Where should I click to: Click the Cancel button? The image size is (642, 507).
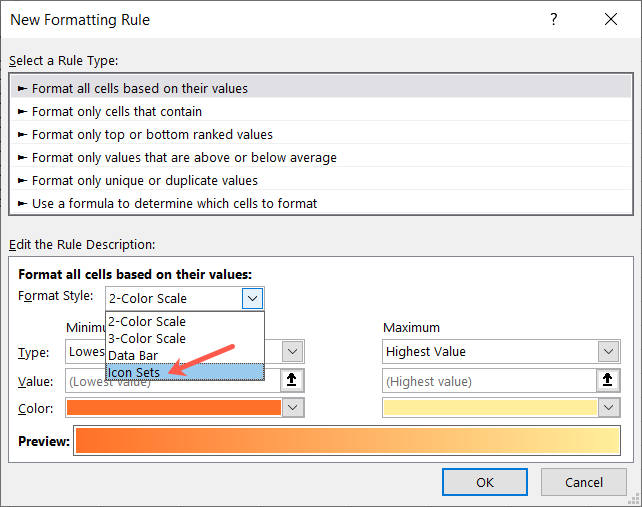[583, 482]
